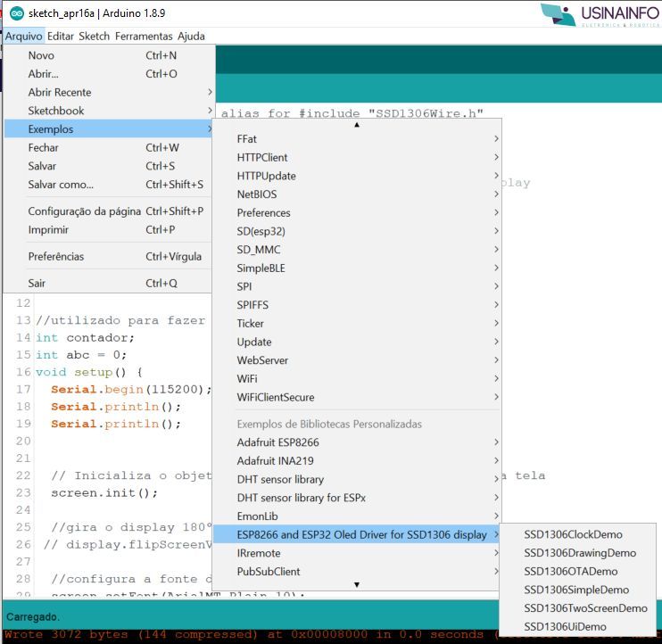Image resolution: width=662 pixels, height=644 pixels.
Task: Select Imprimir menu entry
Action: pos(108,229)
